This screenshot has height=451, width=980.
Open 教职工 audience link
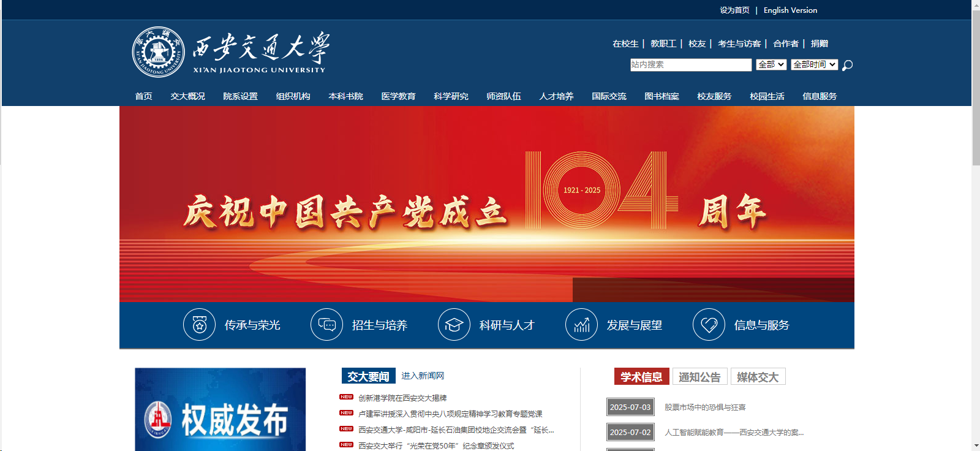coord(663,44)
